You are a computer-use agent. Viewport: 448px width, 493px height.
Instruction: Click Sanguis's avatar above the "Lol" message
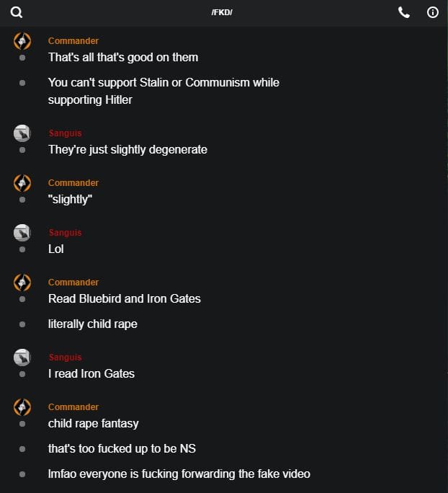point(22,233)
